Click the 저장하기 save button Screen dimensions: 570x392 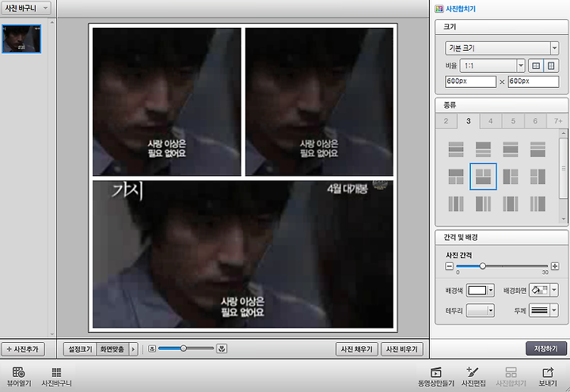546,348
